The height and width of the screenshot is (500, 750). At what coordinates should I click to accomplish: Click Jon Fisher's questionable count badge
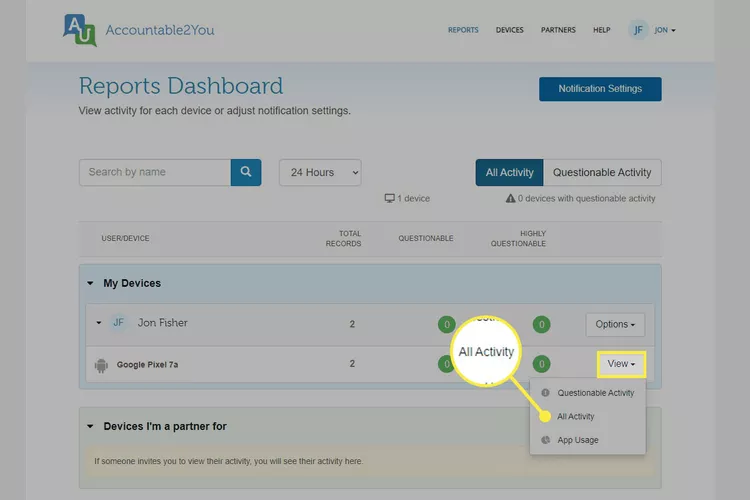pos(447,324)
